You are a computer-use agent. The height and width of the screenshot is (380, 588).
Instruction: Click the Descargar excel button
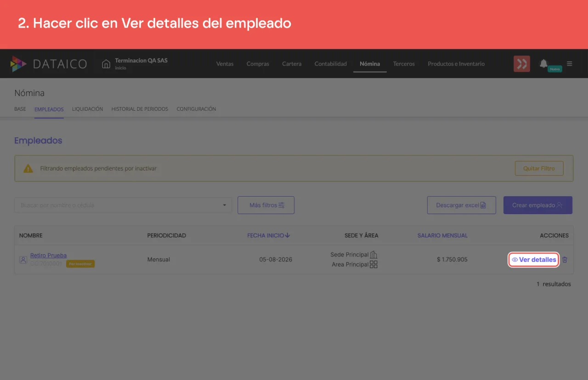tap(462, 205)
